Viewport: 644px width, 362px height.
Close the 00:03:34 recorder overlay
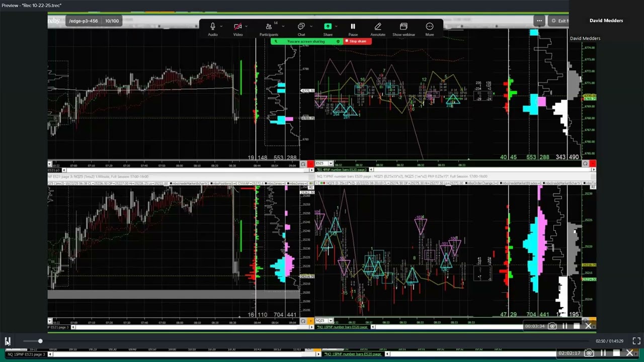point(588,326)
